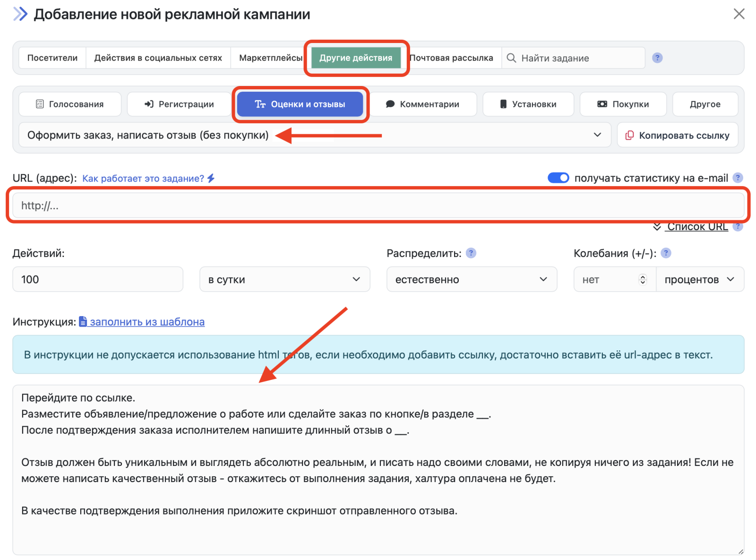This screenshot has height=560, width=756.
Task: Expand the Список URL link
Action: pos(697,227)
